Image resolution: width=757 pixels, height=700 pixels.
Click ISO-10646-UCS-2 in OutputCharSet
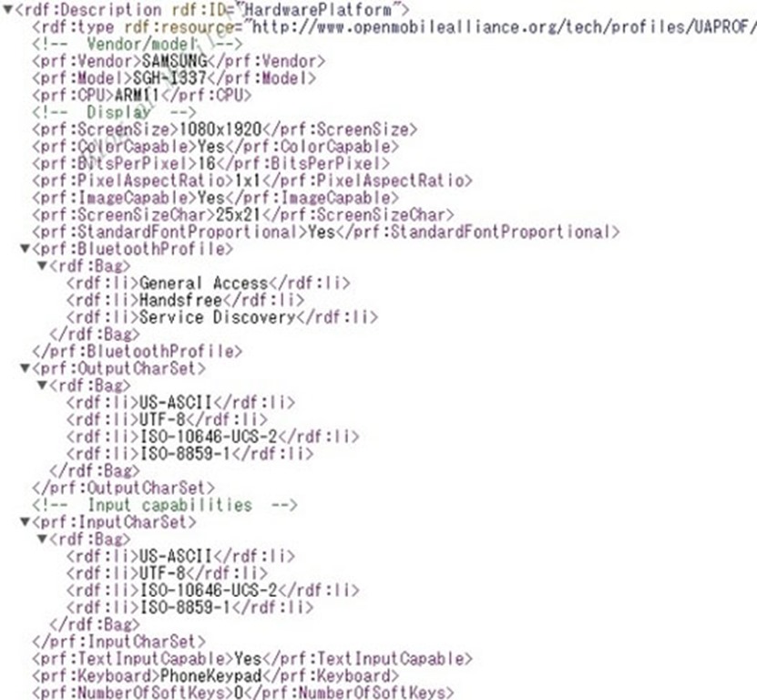tap(209, 437)
